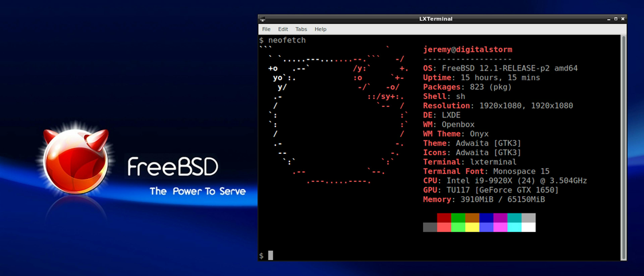This screenshot has width=644, height=276.
Task: Click the LXTerminal title bar text
Action: [x=436, y=19]
